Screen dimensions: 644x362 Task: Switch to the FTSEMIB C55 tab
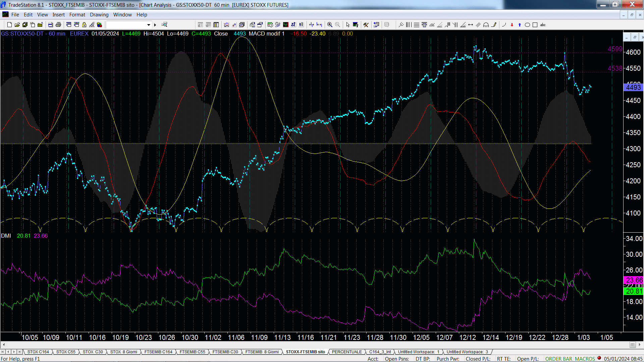[x=192, y=352]
